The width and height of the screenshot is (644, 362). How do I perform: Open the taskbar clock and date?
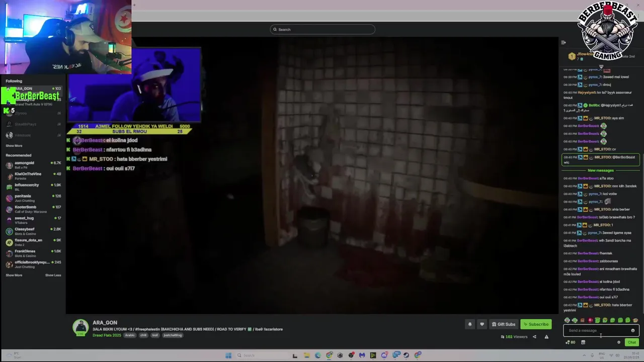point(631,355)
